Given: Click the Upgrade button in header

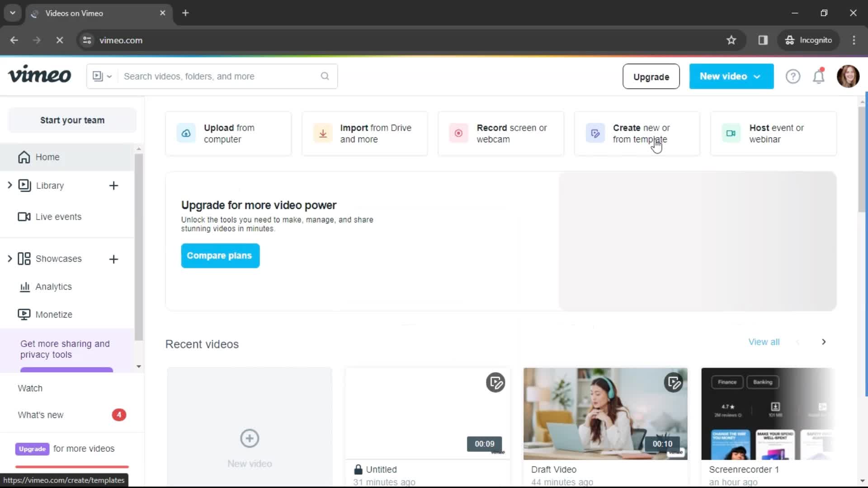Looking at the screenshot, I should (651, 76).
